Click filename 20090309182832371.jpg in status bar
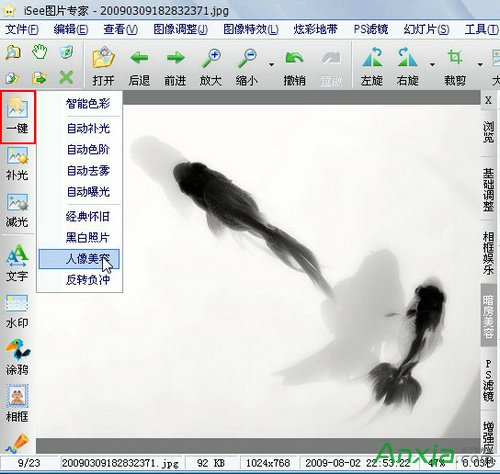The height and width of the screenshot is (474, 500). click(x=120, y=463)
